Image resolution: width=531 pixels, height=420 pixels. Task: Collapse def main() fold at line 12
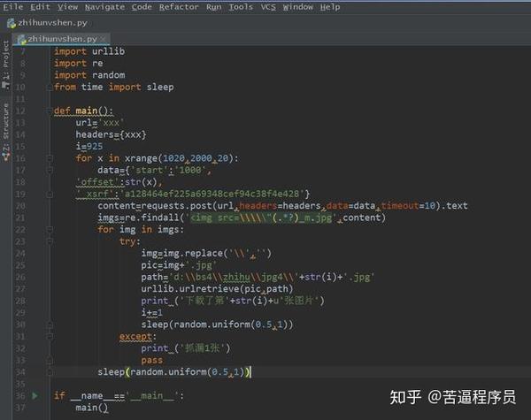50,111
